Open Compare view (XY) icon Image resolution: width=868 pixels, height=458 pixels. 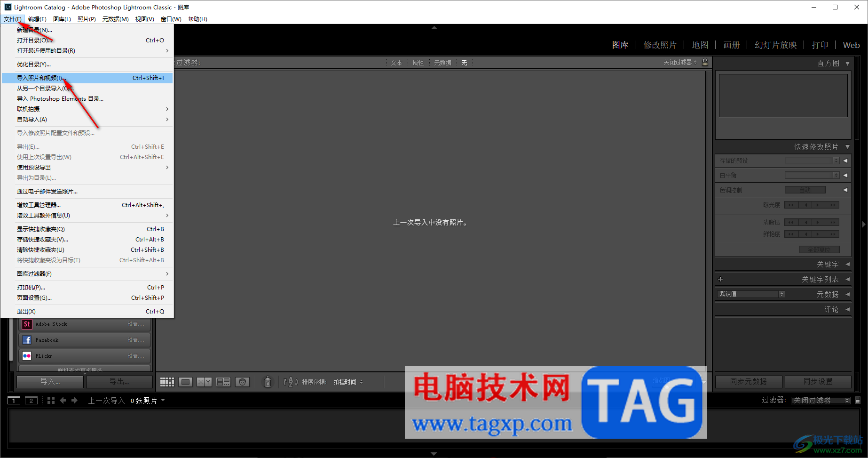pos(204,382)
